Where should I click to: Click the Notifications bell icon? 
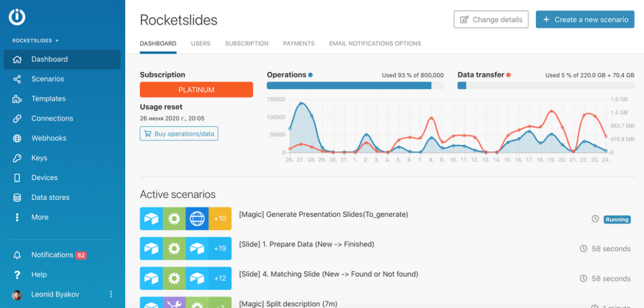point(17,255)
